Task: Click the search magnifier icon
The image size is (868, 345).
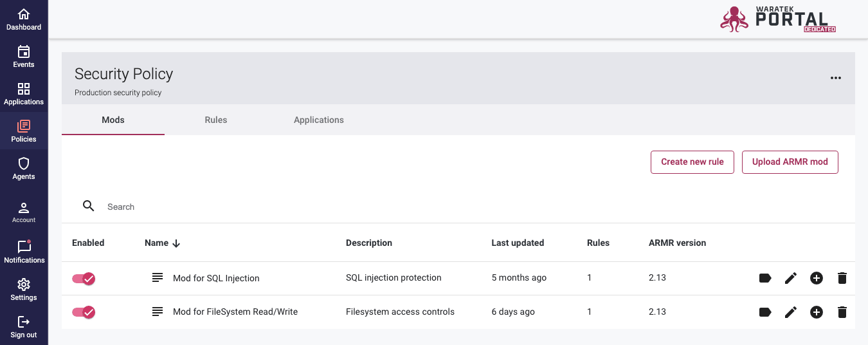Action: 89,206
